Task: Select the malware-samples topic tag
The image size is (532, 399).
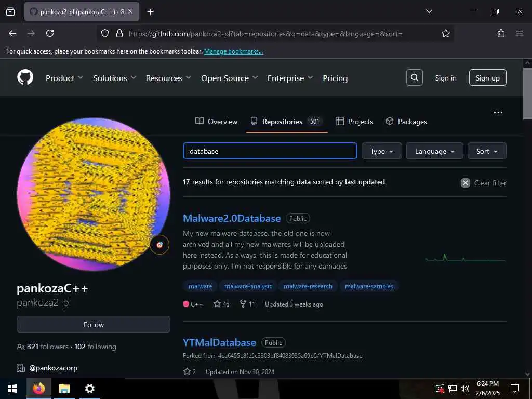Action: click(x=369, y=286)
